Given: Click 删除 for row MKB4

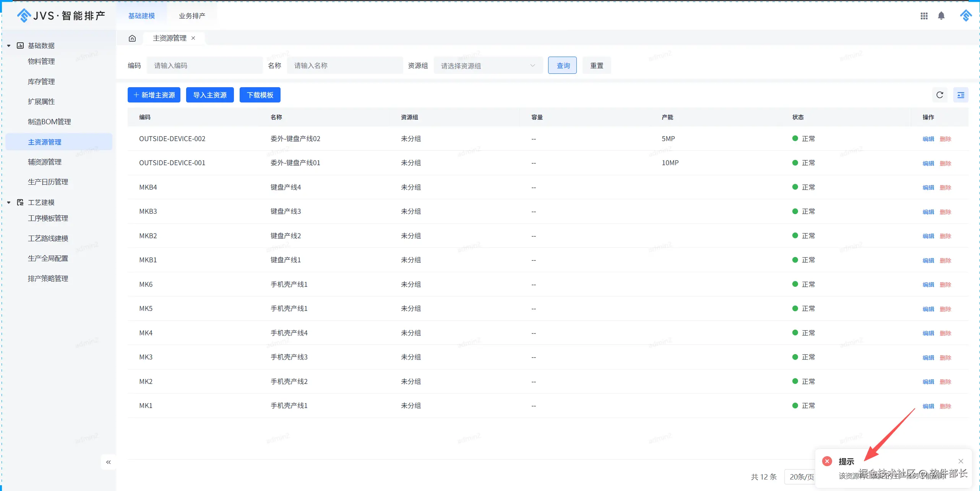Looking at the screenshot, I should 945,187.
